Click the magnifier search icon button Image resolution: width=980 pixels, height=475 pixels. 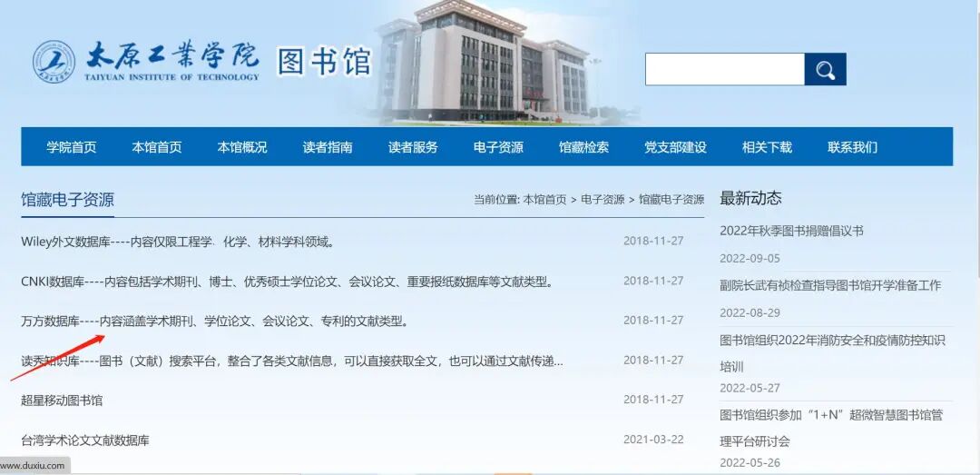coord(825,69)
